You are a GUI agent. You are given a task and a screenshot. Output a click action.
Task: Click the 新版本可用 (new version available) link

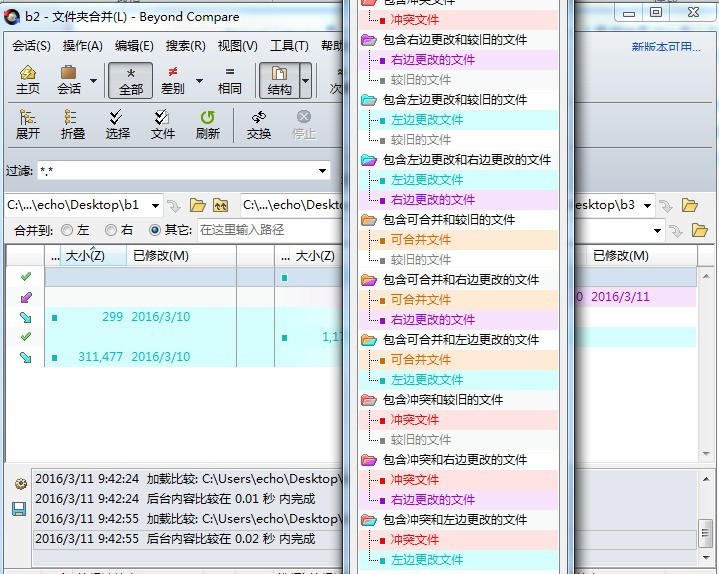coord(666,46)
